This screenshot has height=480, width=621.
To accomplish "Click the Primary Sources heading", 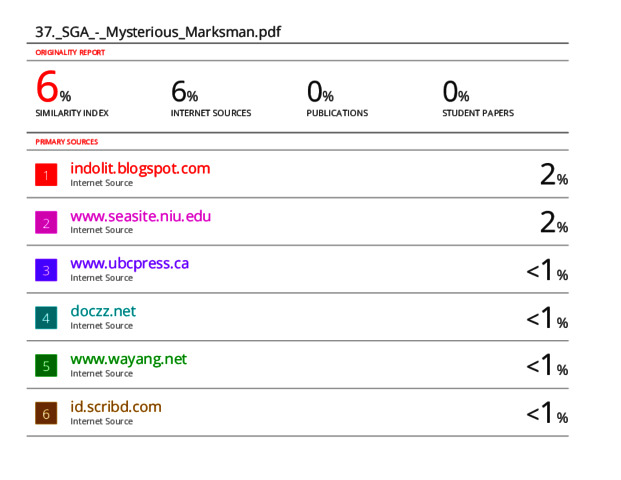I will (67, 142).
